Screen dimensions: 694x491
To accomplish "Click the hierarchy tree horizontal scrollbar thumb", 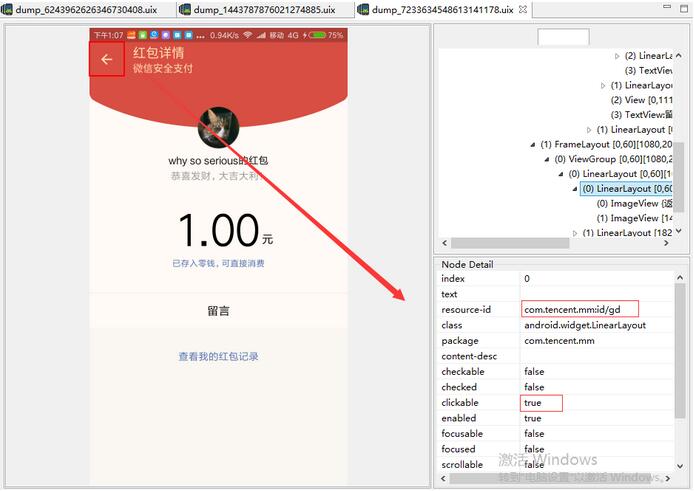I will (x=510, y=243).
